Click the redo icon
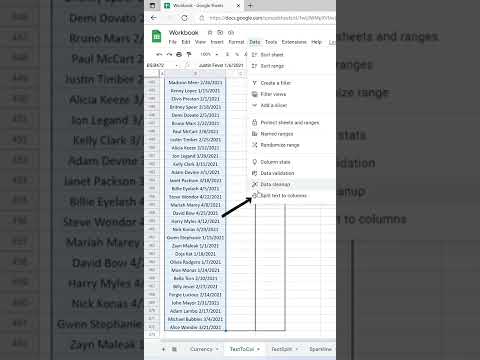Image resolution: width=480 pixels, height=360 pixels. (x=169, y=54)
